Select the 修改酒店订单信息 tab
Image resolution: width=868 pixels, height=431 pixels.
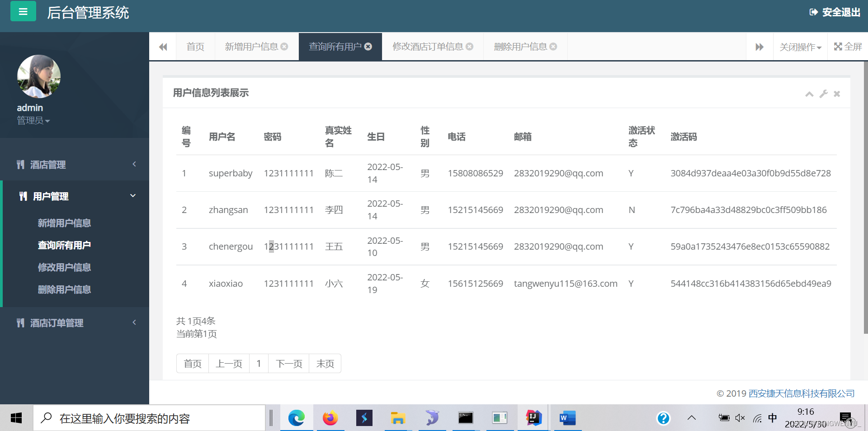point(428,46)
